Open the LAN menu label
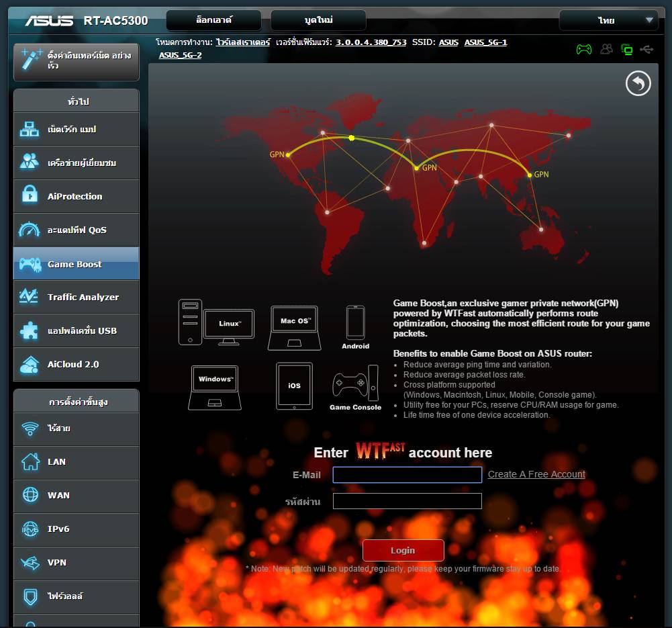This screenshot has height=628, width=672. point(56,461)
